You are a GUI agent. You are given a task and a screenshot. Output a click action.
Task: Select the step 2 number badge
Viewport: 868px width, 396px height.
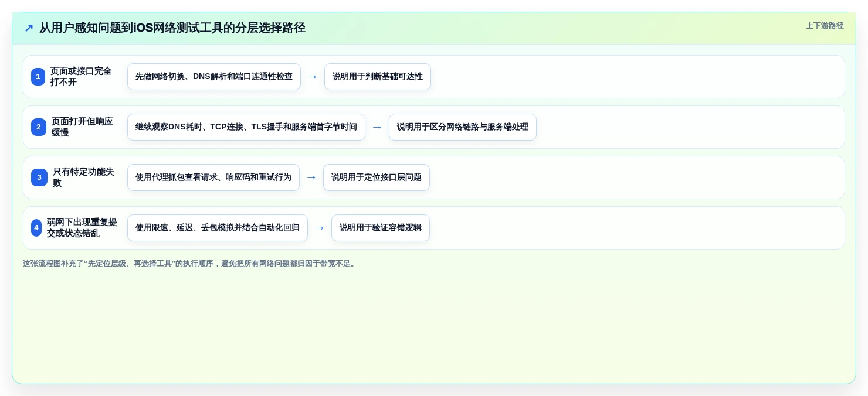pos(39,127)
